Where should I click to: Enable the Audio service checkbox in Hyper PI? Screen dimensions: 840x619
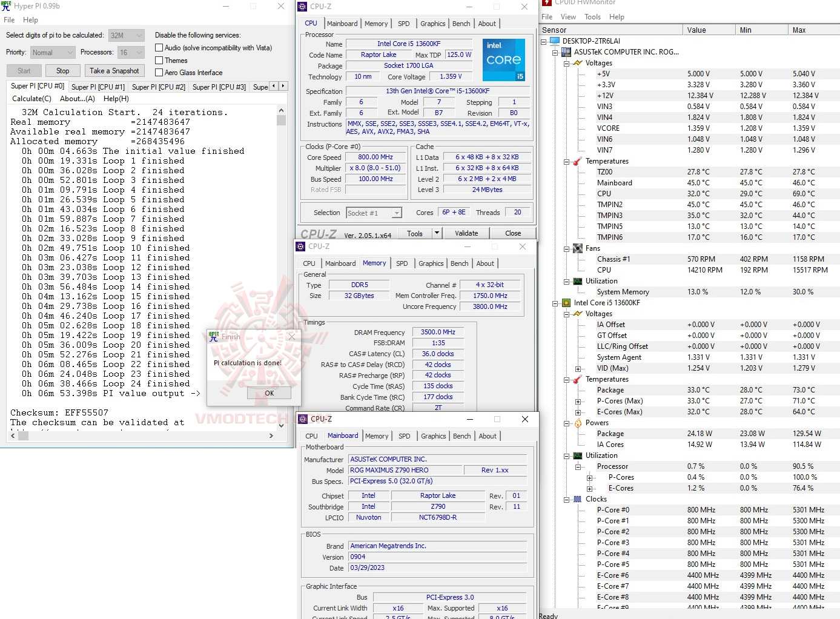click(x=159, y=47)
